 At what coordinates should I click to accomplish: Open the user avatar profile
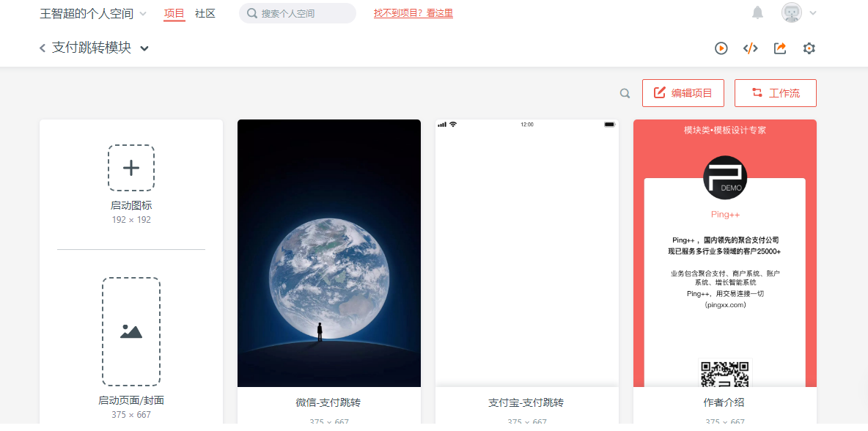click(x=792, y=12)
